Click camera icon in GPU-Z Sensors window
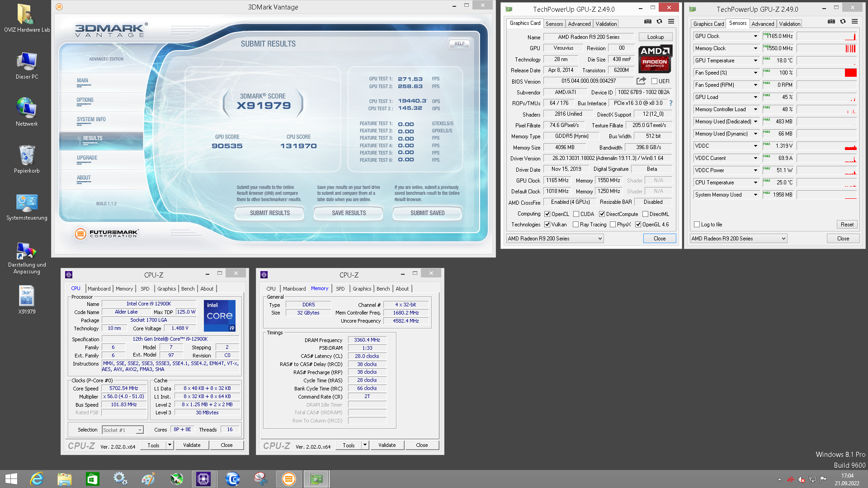 (x=831, y=21)
